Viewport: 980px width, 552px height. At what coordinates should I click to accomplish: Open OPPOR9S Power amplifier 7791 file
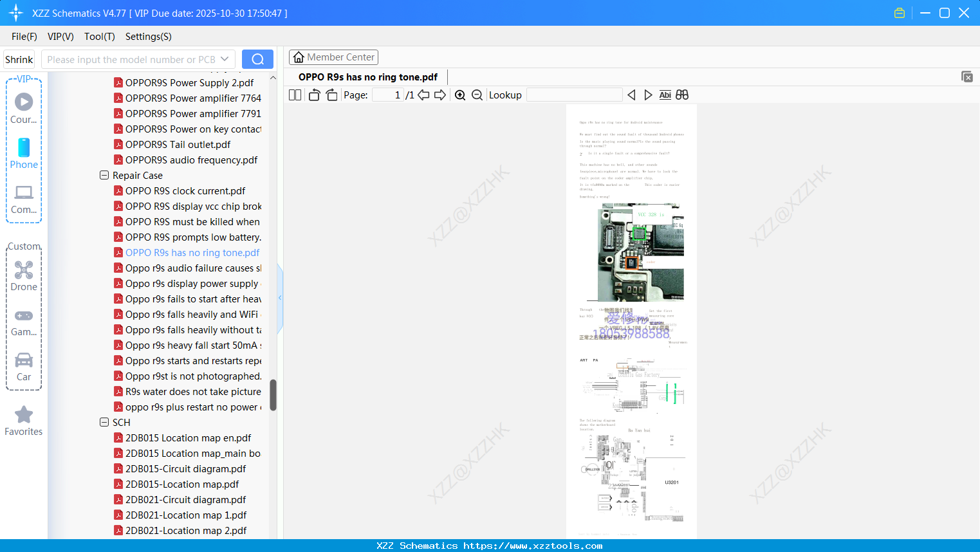click(193, 113)
